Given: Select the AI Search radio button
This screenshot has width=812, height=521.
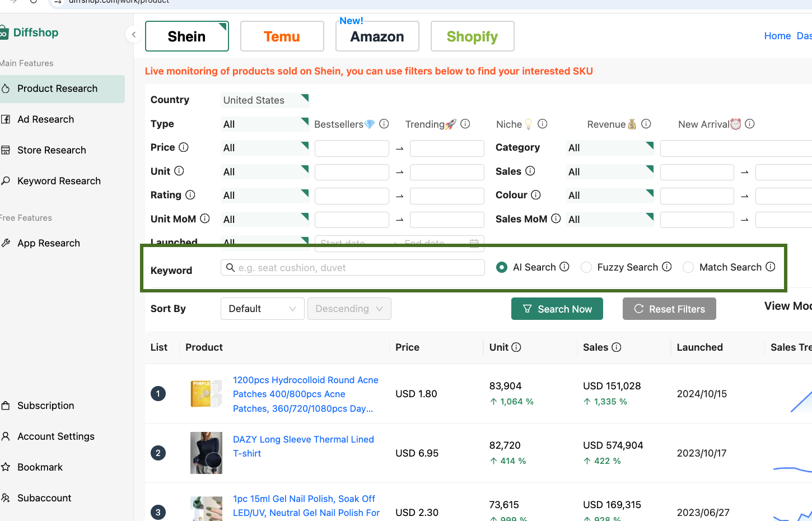Looking at the screenshot, I should 501,267.
